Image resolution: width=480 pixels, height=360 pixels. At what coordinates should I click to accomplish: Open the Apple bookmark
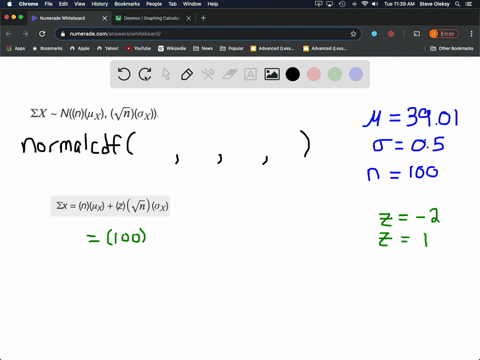click(x=80, y=48)
